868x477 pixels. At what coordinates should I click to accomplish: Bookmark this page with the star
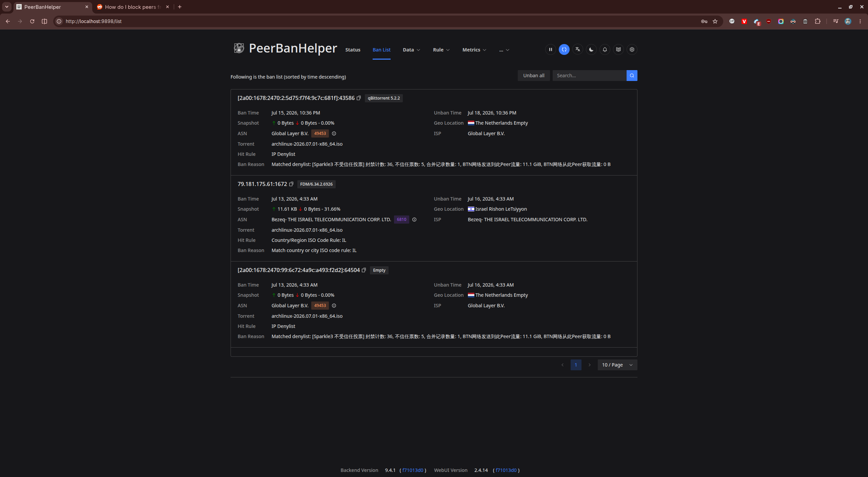(x=715, y=21)
